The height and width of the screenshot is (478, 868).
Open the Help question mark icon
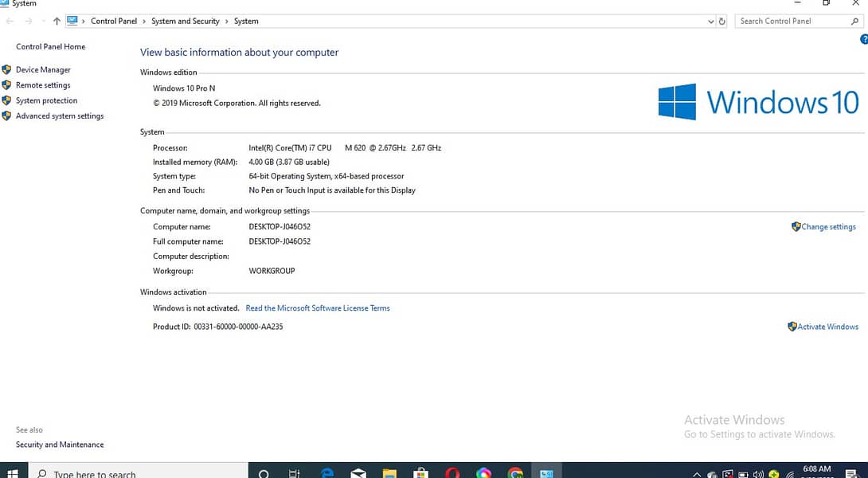(x=863, y=39)
